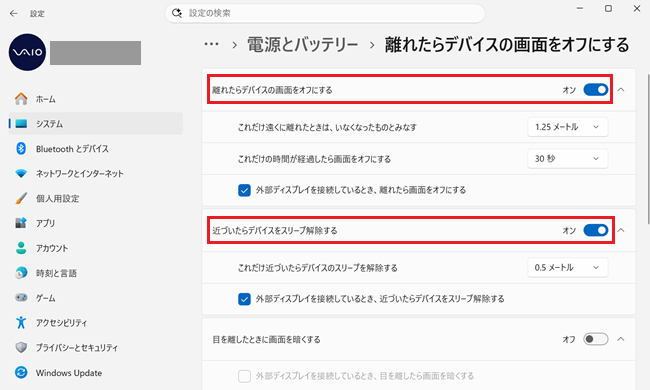The image size is (650, 390).
Task: Uncheck 外部ディスプレイ接続時、近づいたらスリープ解除 checkbox
Action: coord(244,299)
